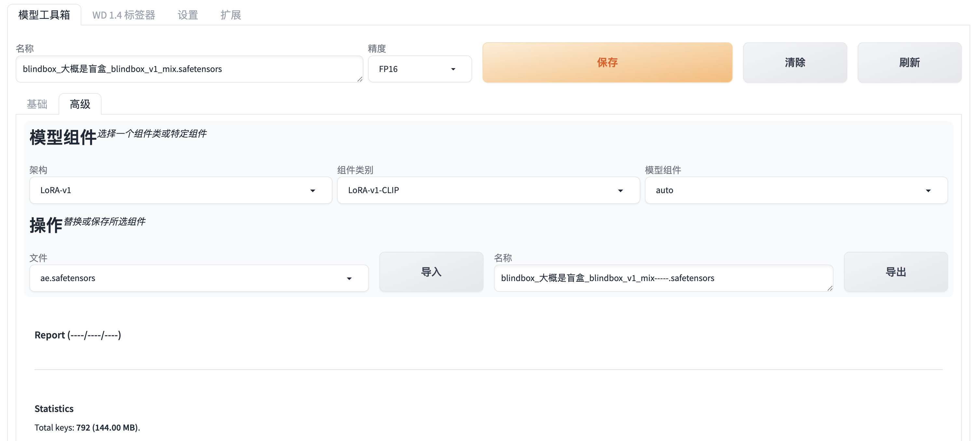Click the arrow of 模型组件 auto dropdown
This screenshot has height=441, width=980.
pyautogui.click(x=928, y=191)
